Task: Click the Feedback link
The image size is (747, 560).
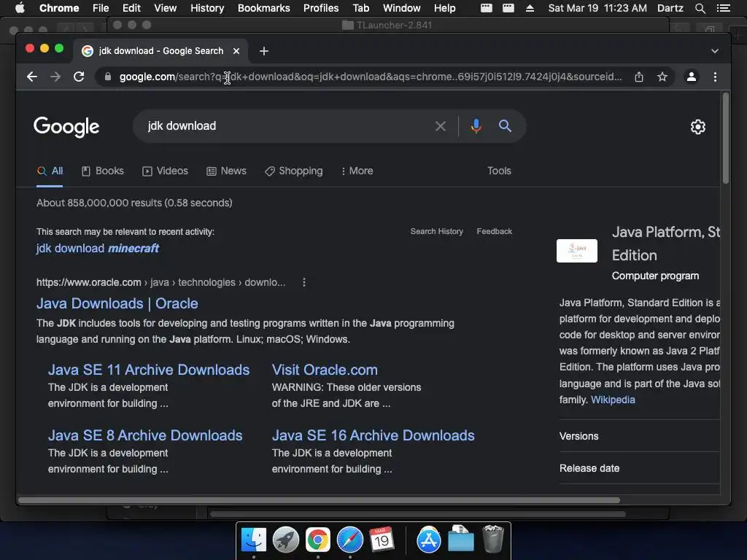Action: [494, 231]
